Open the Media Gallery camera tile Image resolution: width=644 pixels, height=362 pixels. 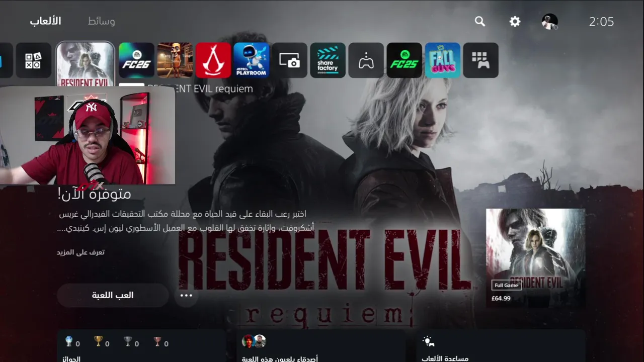[290, 60]
